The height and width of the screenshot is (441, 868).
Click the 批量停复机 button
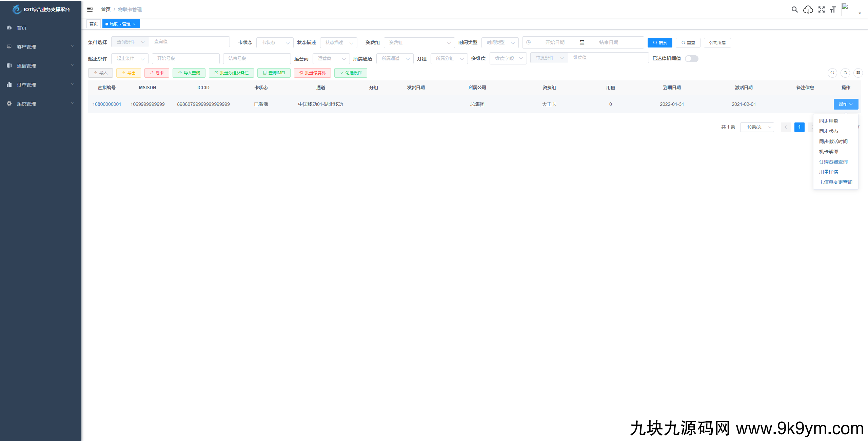click(312, 73)
